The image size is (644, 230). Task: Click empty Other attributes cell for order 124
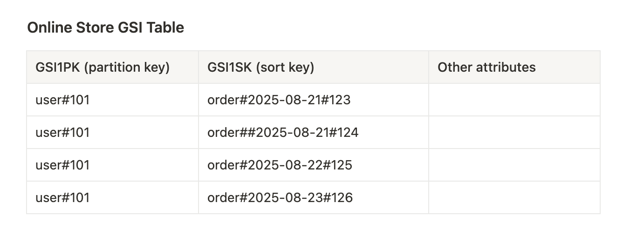[x=514, y=133]
